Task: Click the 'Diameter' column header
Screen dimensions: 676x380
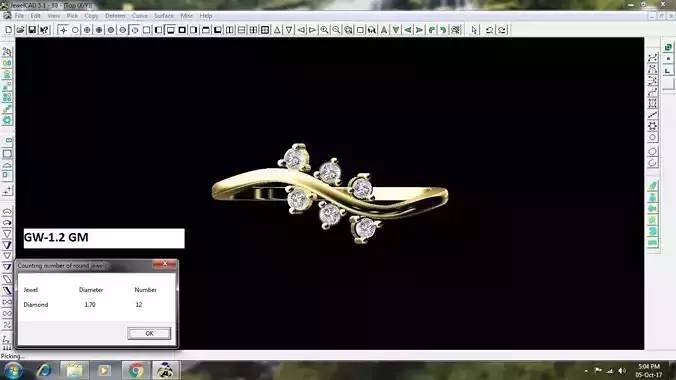Action: [91, 290]
